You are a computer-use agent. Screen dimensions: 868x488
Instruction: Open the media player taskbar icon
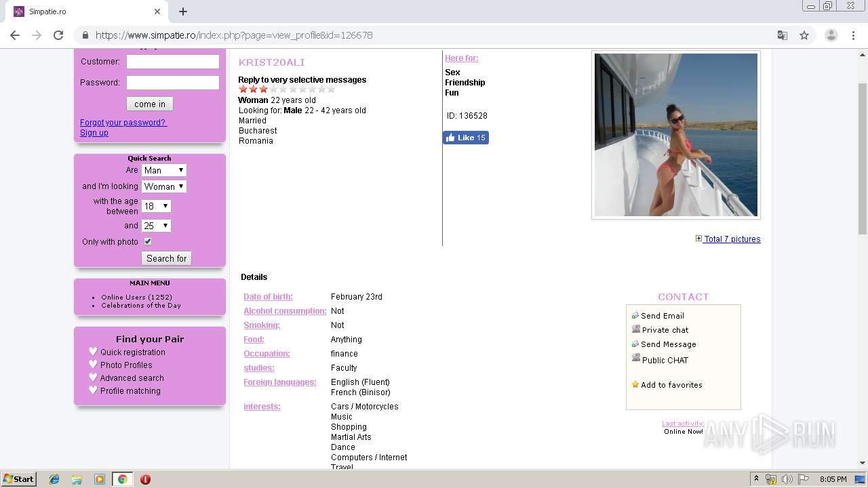[x=100, y=479]
